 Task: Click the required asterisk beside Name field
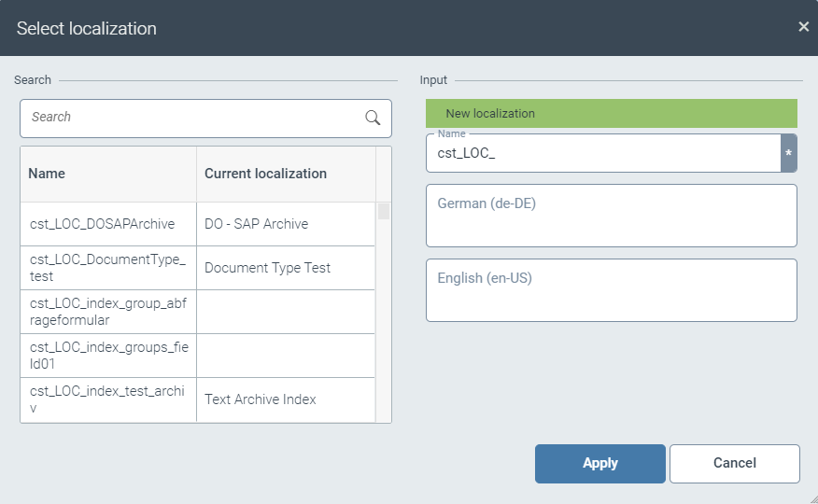(x=788, y=153)
